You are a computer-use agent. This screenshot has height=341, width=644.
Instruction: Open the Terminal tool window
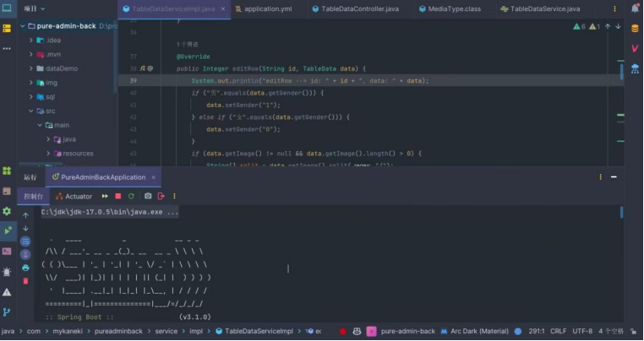coord(7,252)
